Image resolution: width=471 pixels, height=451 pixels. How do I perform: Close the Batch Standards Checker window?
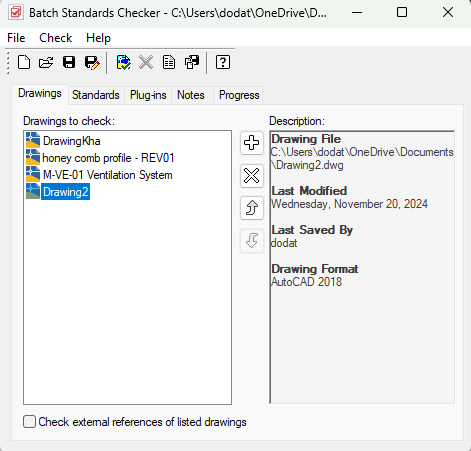pyautogui.click(x=448, y=13)
